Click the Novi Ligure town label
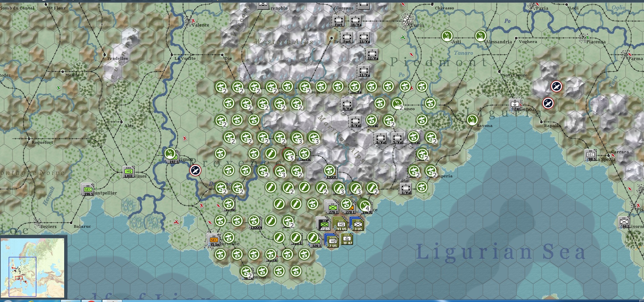Screen dimensions: 644x302 coord(514,75)
